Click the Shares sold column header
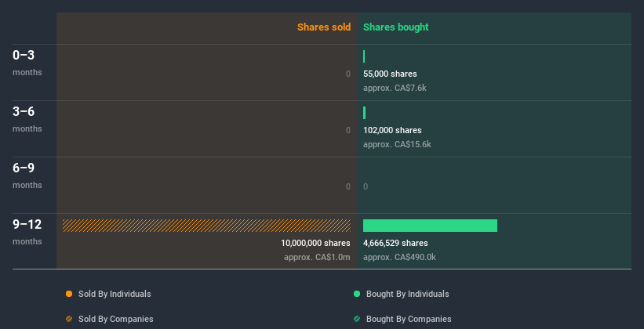 click(x=324, y=27)
